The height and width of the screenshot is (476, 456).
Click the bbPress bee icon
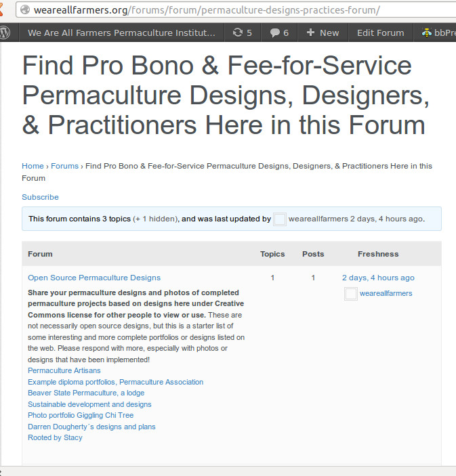point(427,33)
